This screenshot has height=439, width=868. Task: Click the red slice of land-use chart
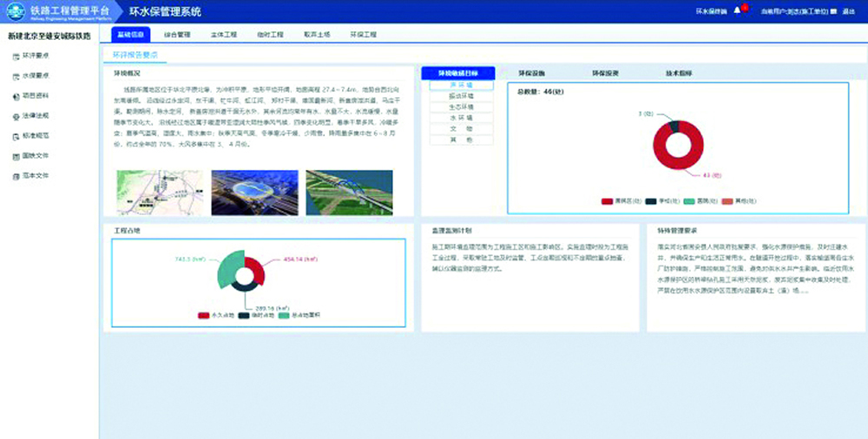(x=258, y=270)
